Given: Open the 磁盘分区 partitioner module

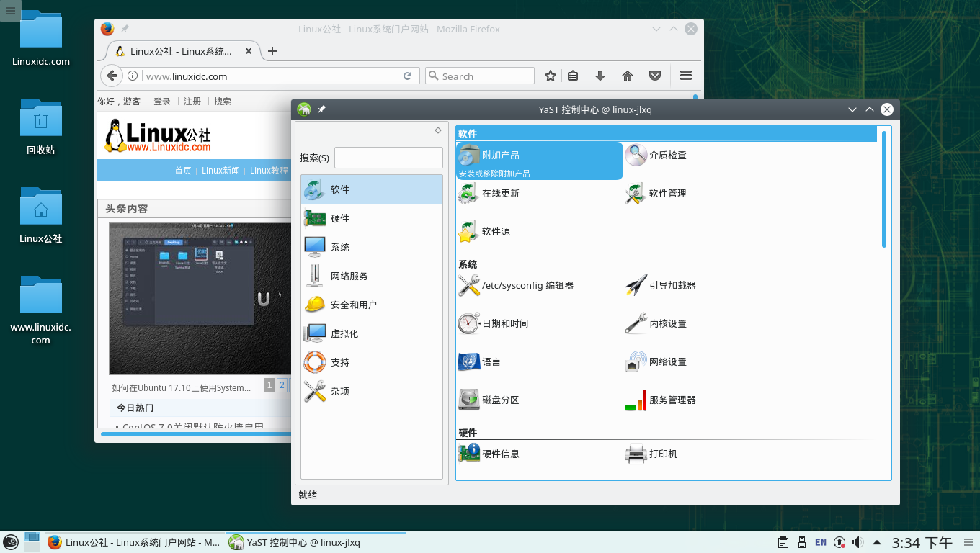Looking at the screenshot, I should pos(502,400).
